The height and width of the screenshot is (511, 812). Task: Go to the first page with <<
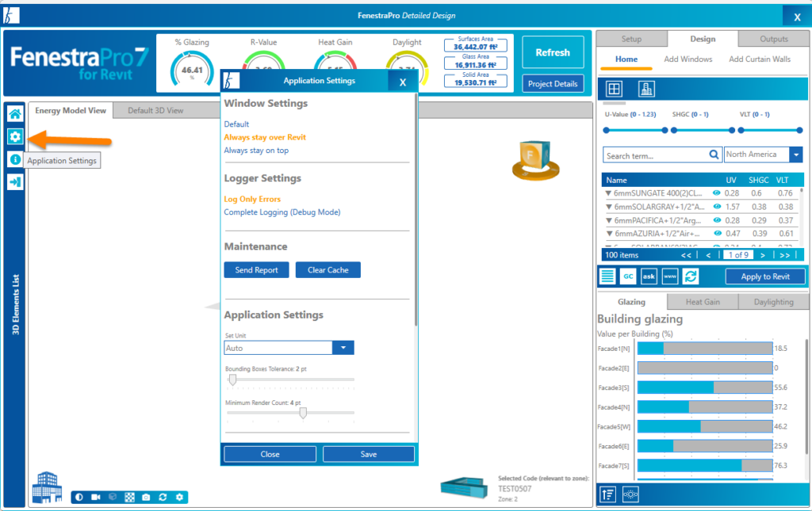point(686,255)
